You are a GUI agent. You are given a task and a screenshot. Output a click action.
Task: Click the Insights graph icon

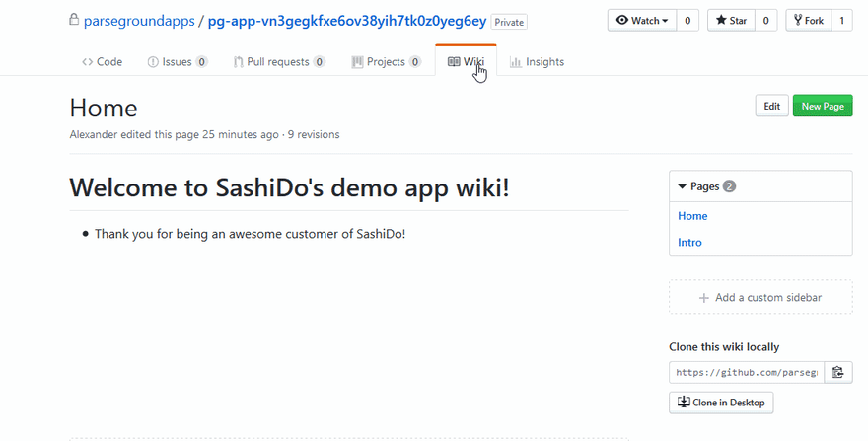click(515, 62)
